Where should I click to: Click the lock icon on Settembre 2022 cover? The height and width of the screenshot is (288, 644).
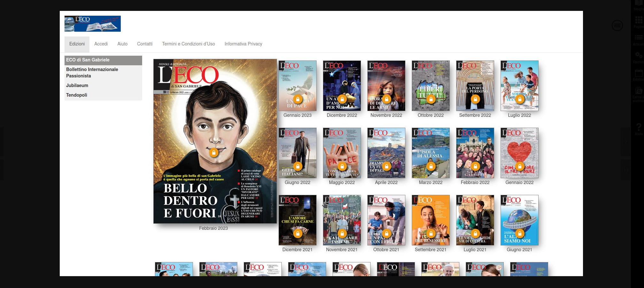tap(475, 99)
